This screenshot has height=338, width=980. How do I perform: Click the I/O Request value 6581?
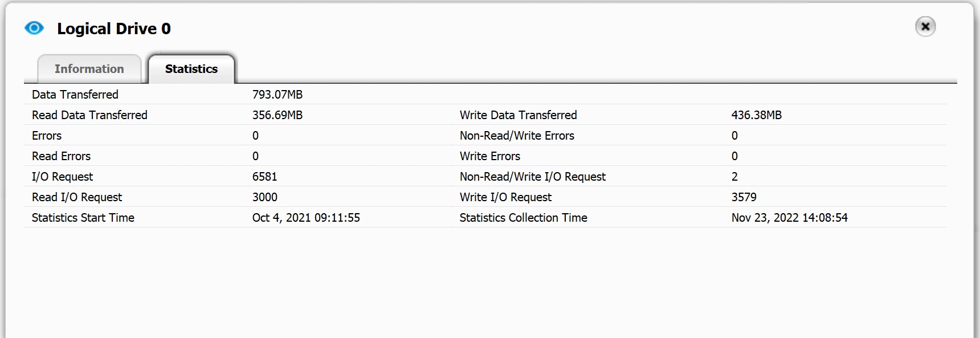coord(265,177)
